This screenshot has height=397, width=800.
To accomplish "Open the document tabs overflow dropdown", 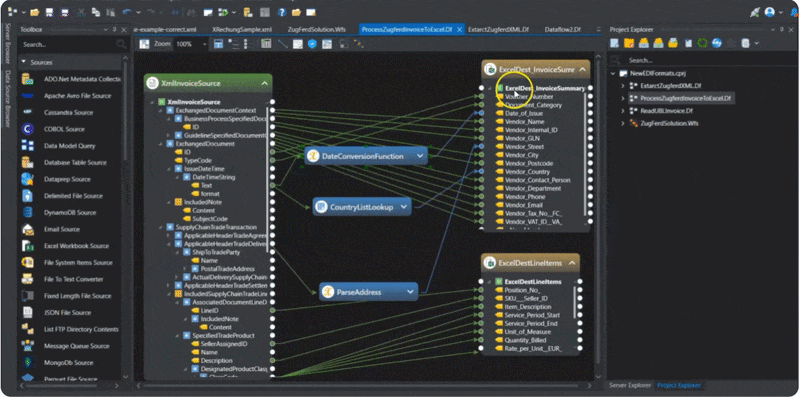I will [599, 30].
